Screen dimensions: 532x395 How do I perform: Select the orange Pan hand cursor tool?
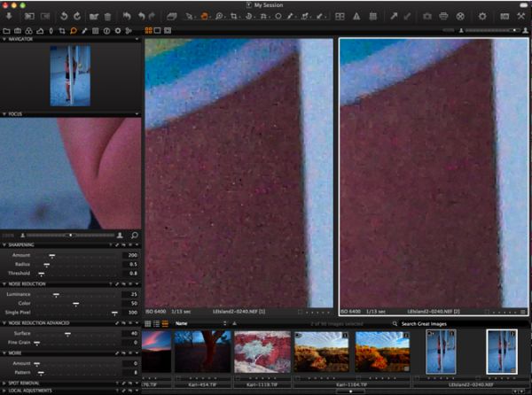pos(204,16)
